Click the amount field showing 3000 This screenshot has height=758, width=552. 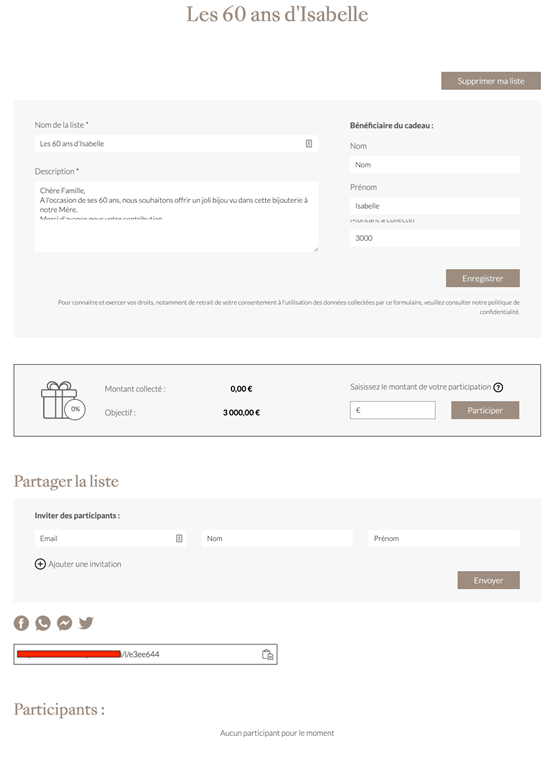435,238
